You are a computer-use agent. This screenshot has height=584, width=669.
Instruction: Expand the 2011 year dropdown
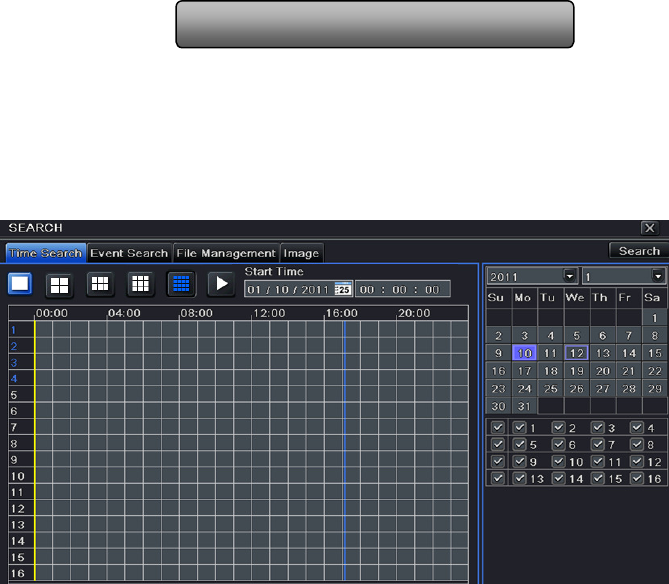coord(570,276)
